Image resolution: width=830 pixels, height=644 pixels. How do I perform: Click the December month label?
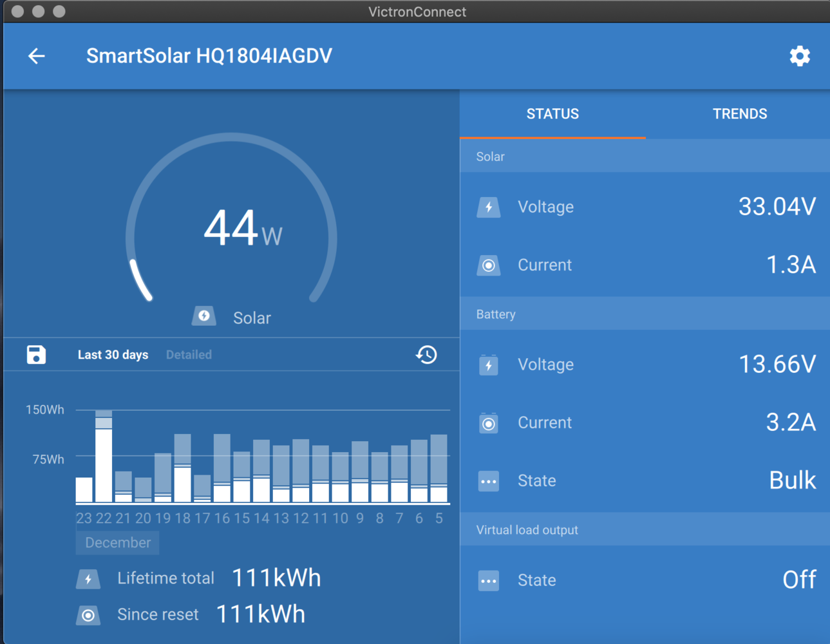118,542
